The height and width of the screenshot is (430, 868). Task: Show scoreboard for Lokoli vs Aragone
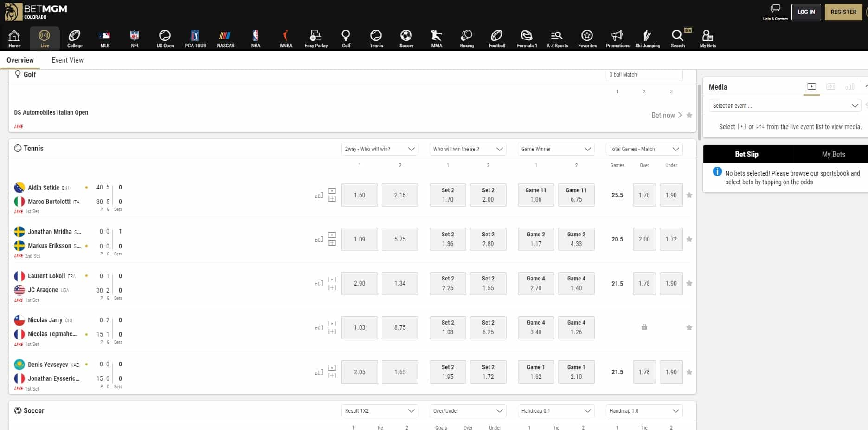coord(332,287)
